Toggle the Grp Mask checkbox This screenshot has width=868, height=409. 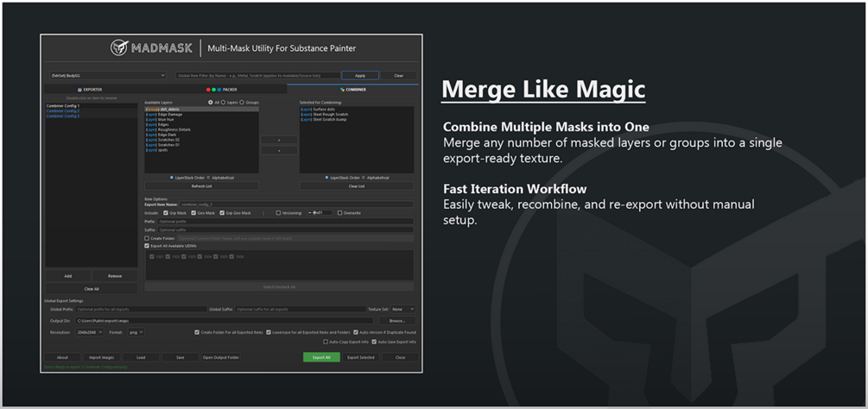164,213
